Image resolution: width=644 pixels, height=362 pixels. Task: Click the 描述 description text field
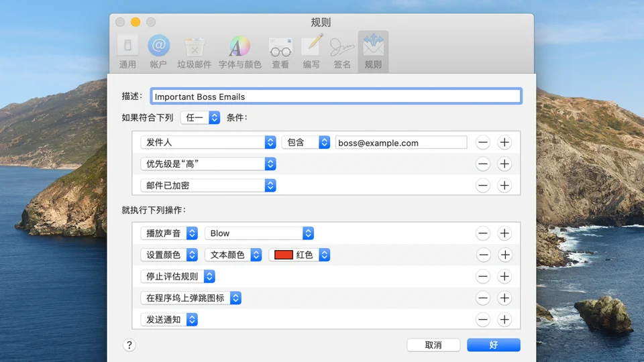pyautogui.click(x=336, y=97)
